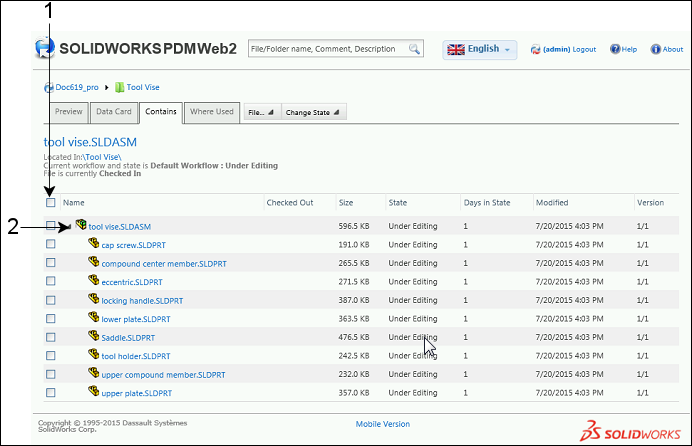
Task: Open the tool vise.SLDASM link in table
Action: [120, 227]
